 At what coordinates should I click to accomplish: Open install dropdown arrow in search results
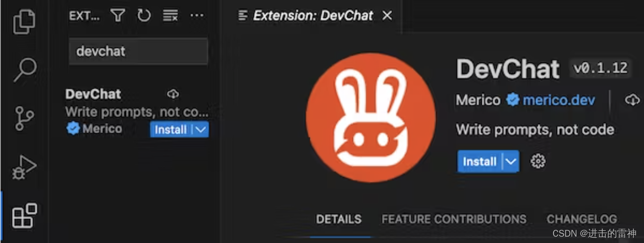200,130
